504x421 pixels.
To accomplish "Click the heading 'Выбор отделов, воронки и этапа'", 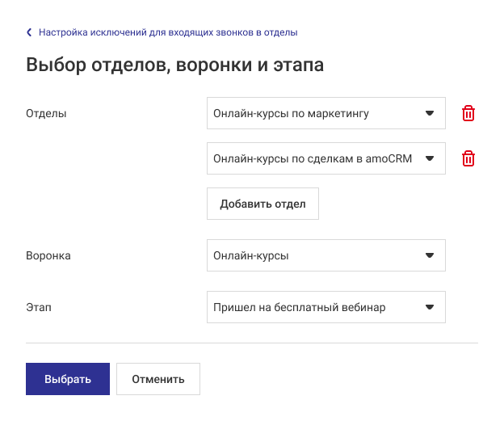I will (x=175, y=65).
